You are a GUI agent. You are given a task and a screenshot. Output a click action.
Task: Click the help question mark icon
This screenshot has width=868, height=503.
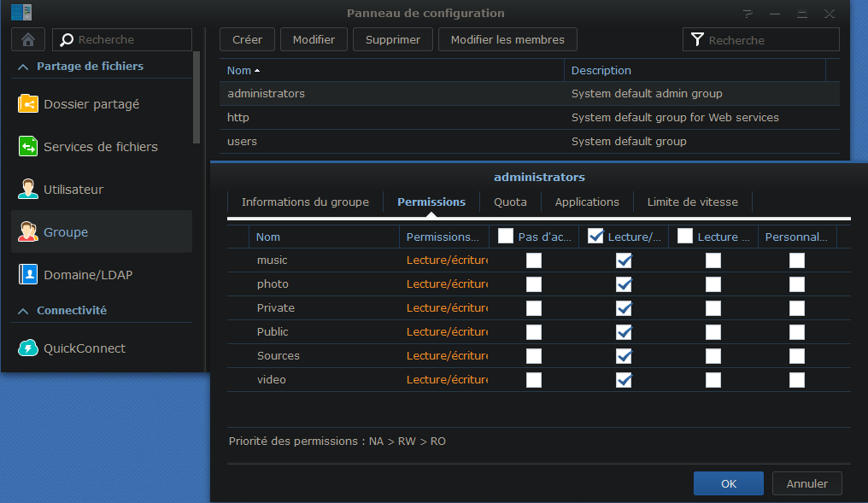pyautogui.click(x=748, y=14)
